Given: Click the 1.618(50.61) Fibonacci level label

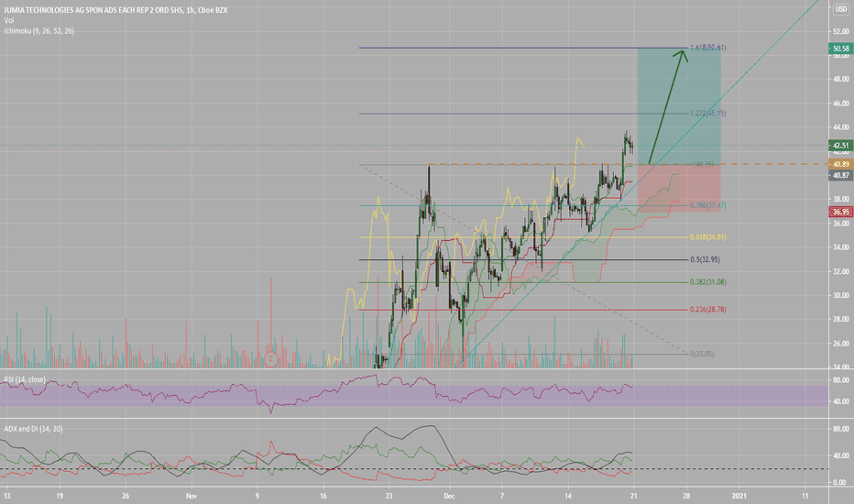Looking at the screenshot, I should (x=708, y=48).
